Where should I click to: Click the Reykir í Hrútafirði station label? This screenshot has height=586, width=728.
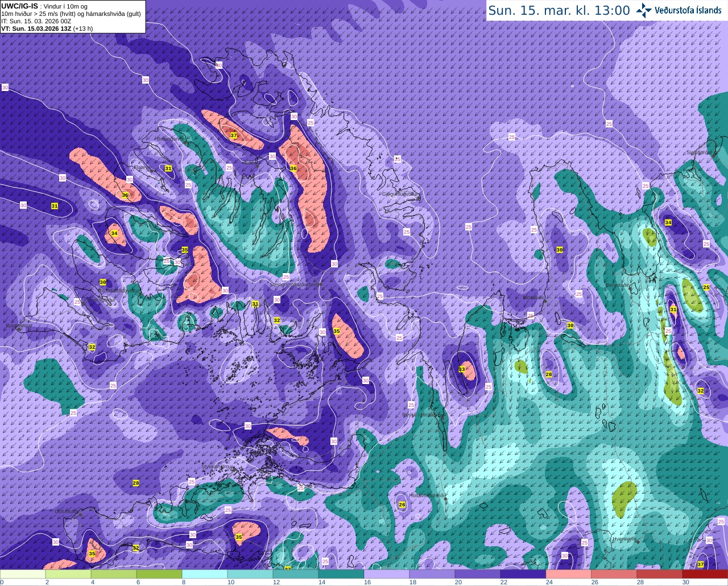[423, 415]
